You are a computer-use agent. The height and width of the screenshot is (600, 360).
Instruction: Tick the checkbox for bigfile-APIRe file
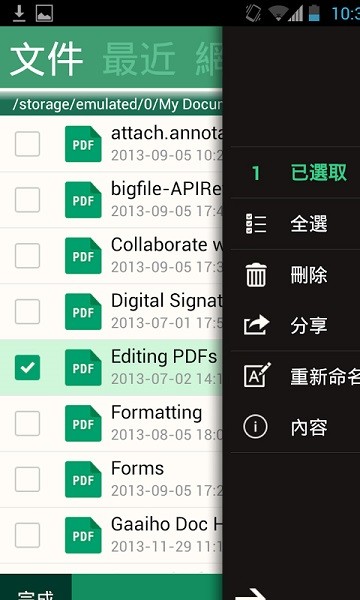[27, 200]
